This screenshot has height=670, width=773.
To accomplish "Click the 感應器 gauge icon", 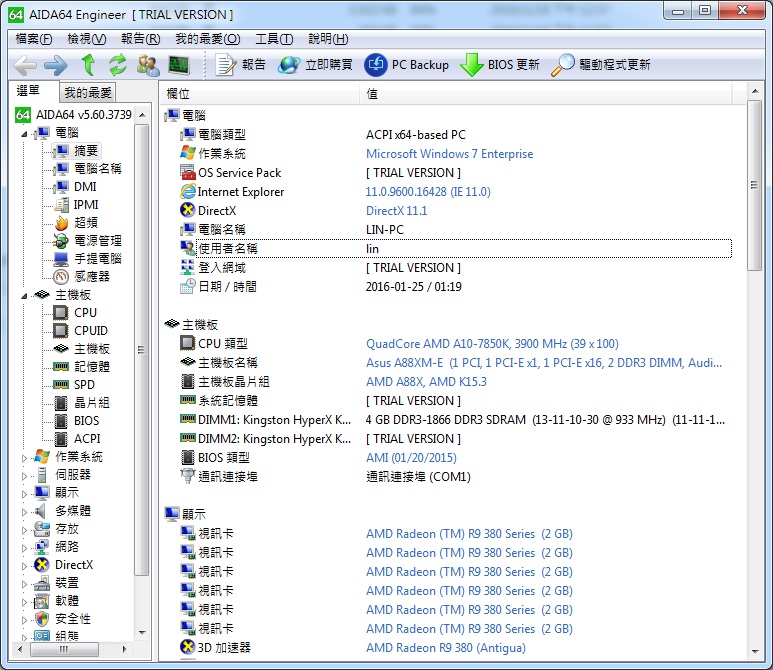I will pyautogui.click(x=61, y=277).
